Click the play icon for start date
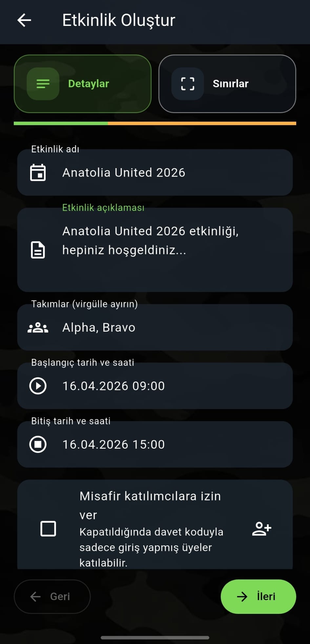 click(38, 386)
